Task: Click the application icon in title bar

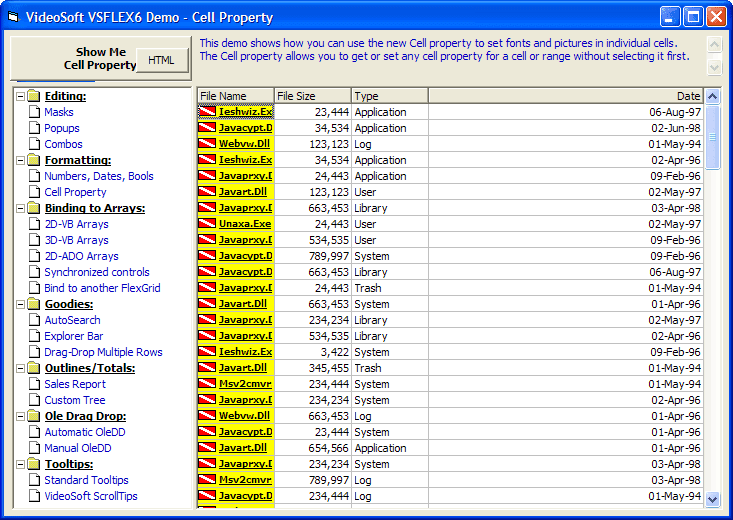Action: [x=13, y=18]
